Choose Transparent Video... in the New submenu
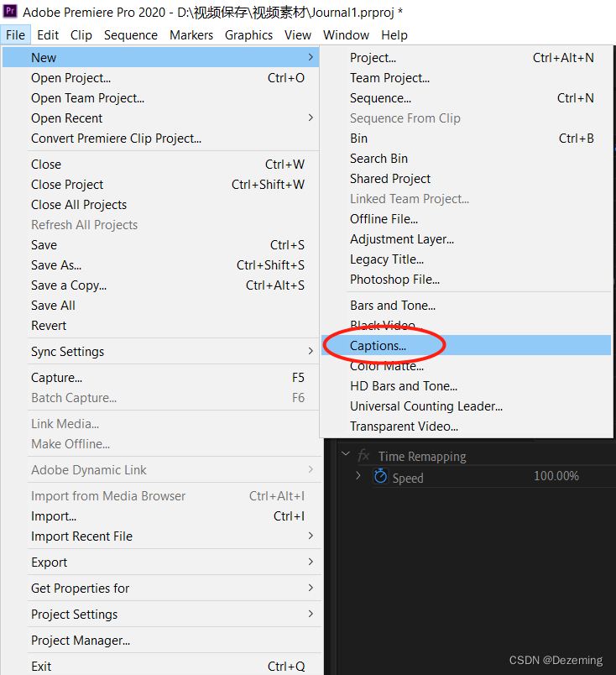Image resolution: width=616 pixels, height=675 pixels. pyautogui.click(x=467, y=426)
